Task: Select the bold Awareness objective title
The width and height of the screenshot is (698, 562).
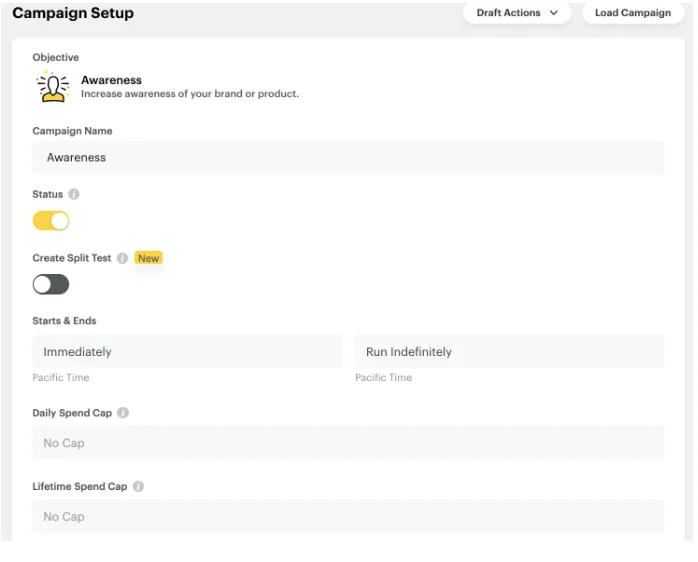Action: pos(111,80)
